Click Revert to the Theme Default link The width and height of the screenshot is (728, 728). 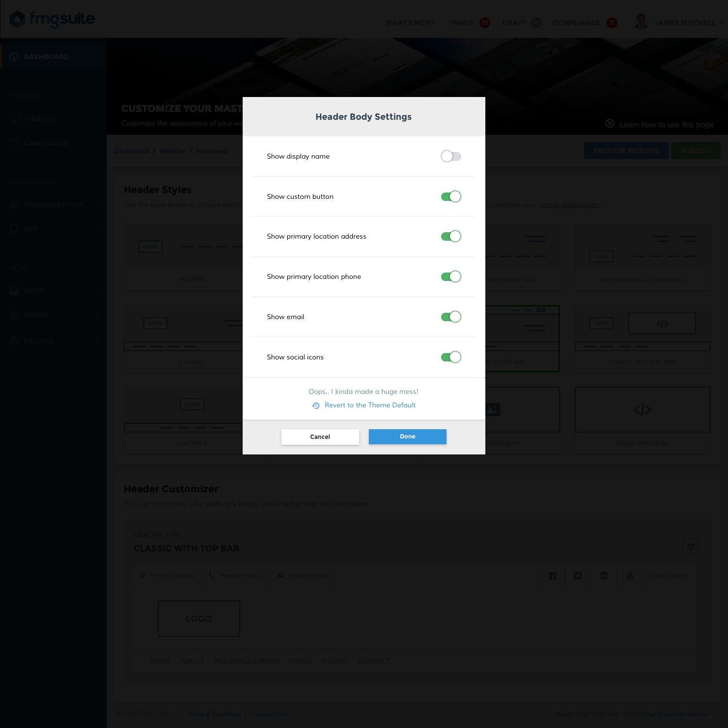370,405
